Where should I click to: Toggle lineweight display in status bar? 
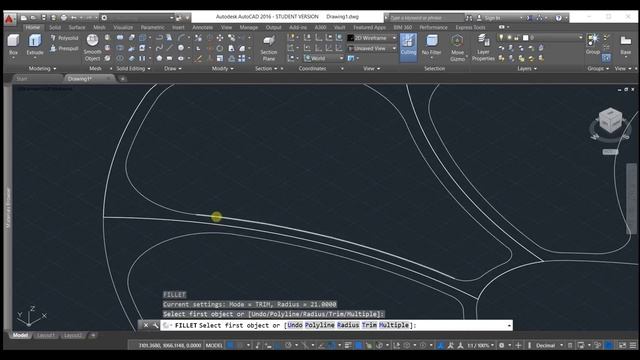click(x=348, y=345)
